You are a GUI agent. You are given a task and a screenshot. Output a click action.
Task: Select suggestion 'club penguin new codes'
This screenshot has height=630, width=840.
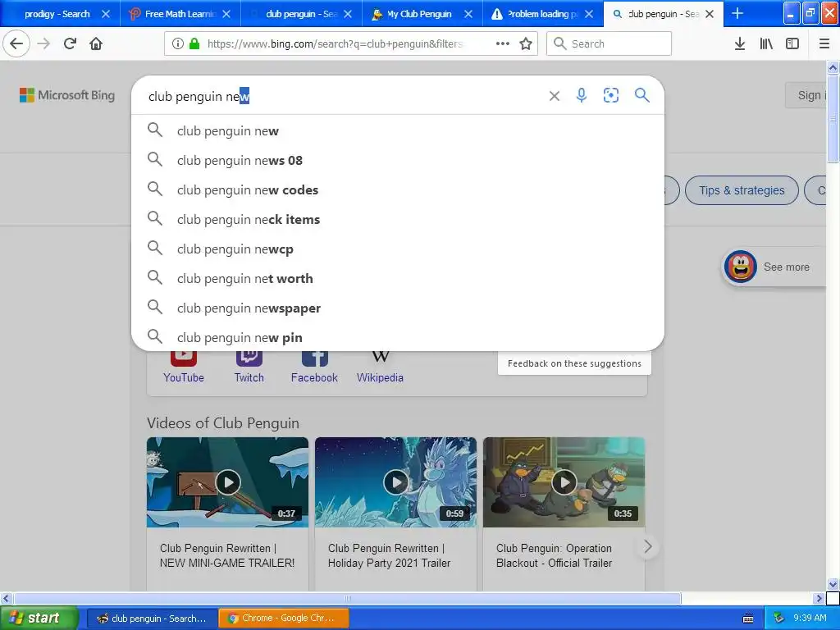[x=398, y=189]
